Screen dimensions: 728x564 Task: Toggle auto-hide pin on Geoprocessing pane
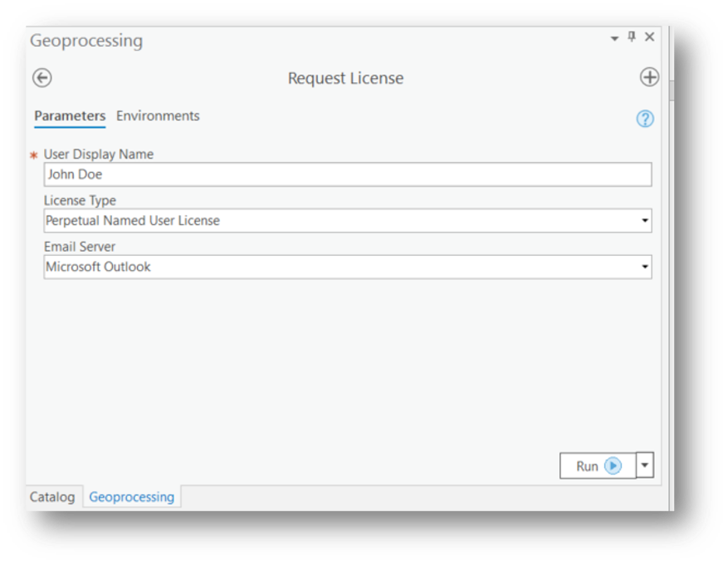coord(632,37)
